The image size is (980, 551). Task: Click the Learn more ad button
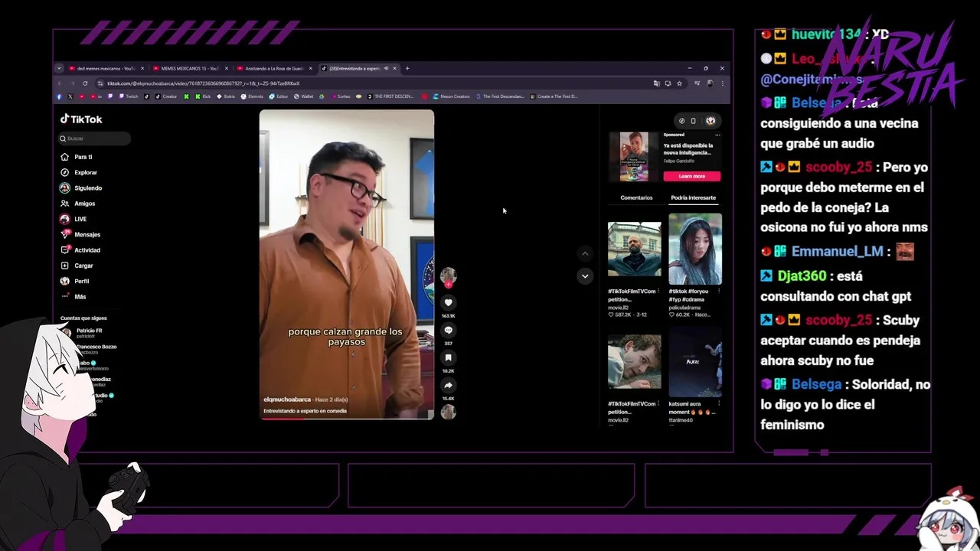[692, 176]
